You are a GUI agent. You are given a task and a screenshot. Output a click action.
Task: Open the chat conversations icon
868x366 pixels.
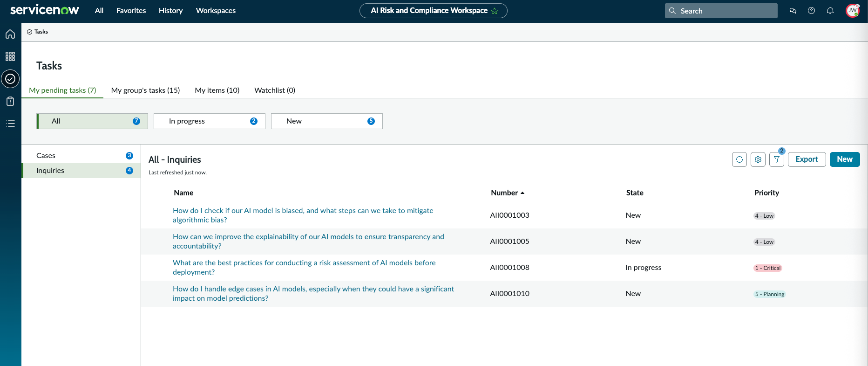(793, 11)
